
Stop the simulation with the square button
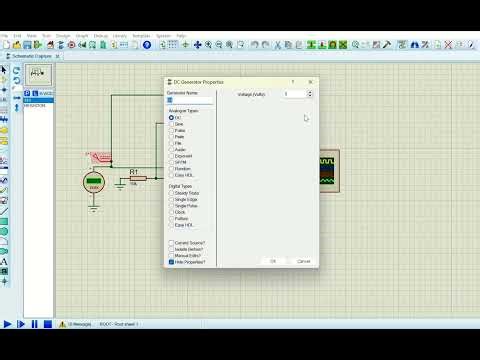(48, 324)
